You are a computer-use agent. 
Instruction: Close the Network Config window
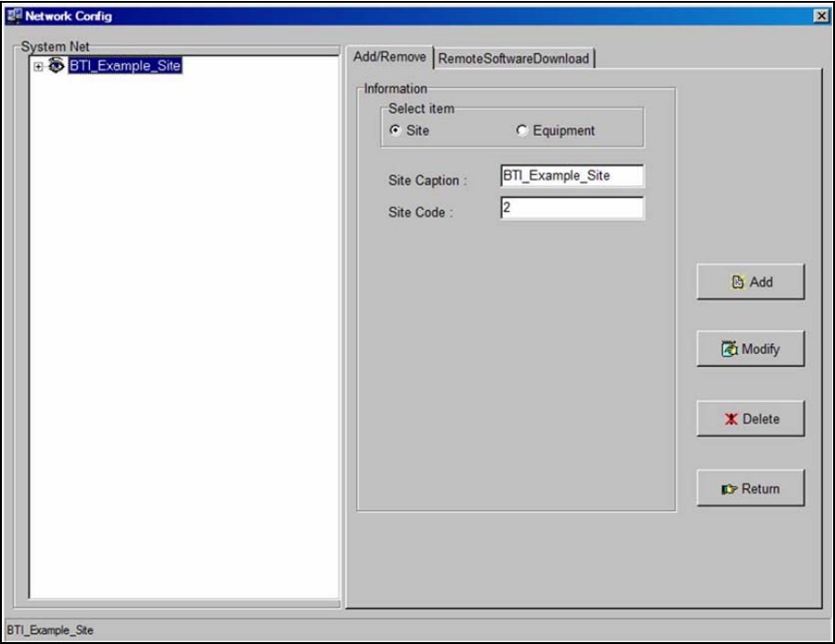click(821, 16)
